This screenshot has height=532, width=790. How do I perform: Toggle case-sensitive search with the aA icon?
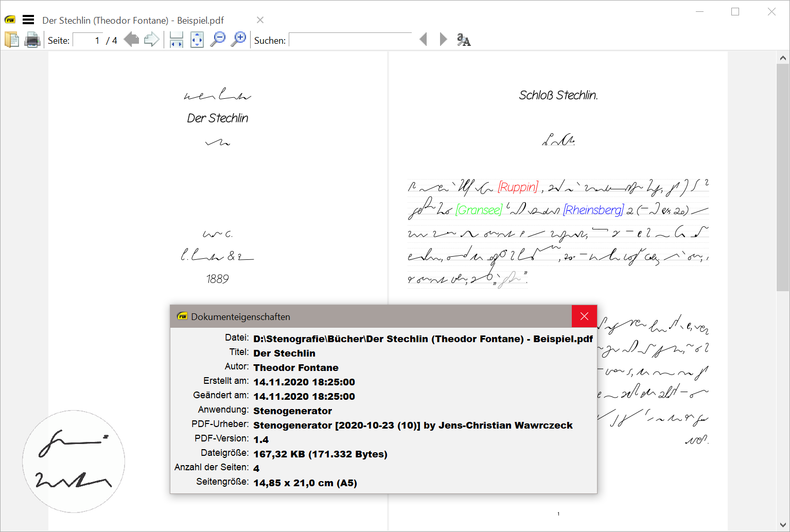[463, 40]
